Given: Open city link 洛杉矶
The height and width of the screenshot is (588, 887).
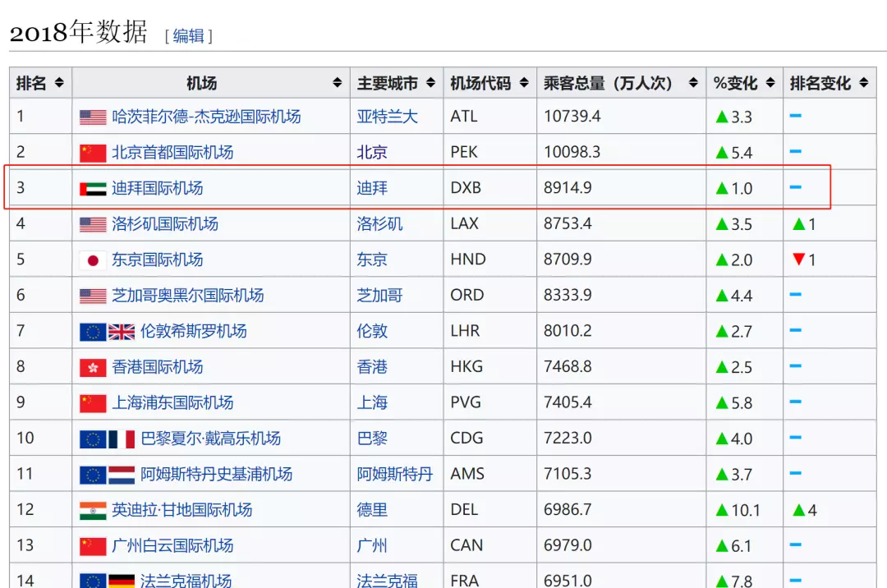Looking at the screenshot, I should (x=379, y=224).
